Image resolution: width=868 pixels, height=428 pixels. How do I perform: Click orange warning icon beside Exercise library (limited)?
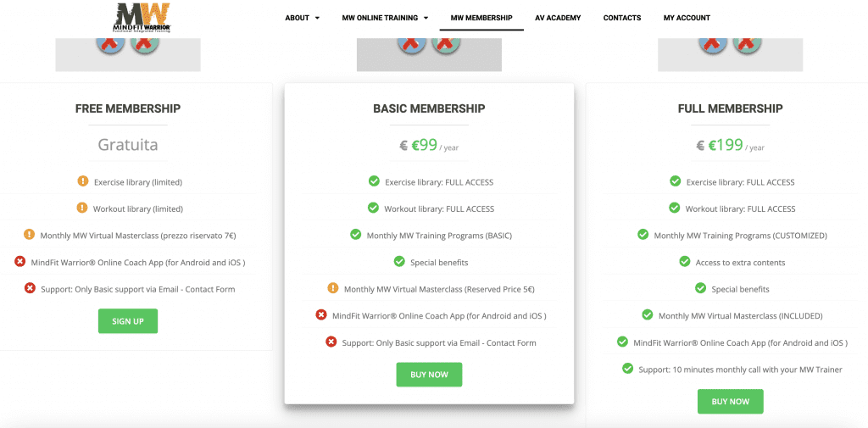(83, 181)
